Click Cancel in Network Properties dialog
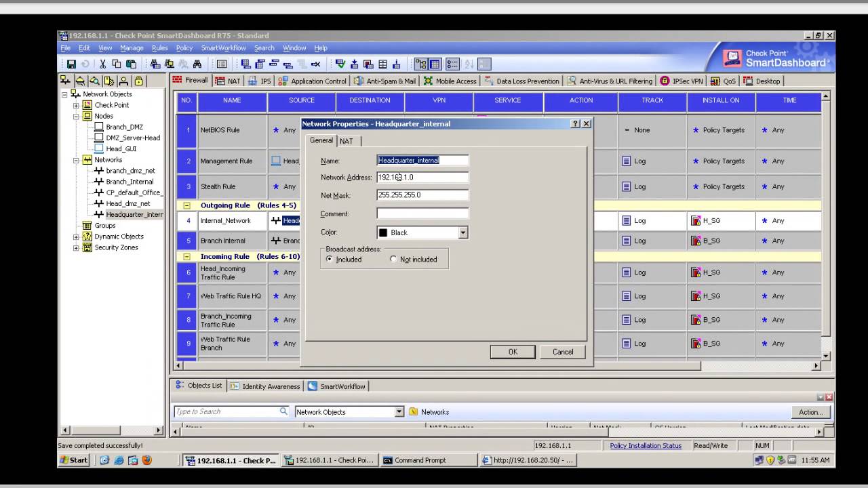 point(563,352)
